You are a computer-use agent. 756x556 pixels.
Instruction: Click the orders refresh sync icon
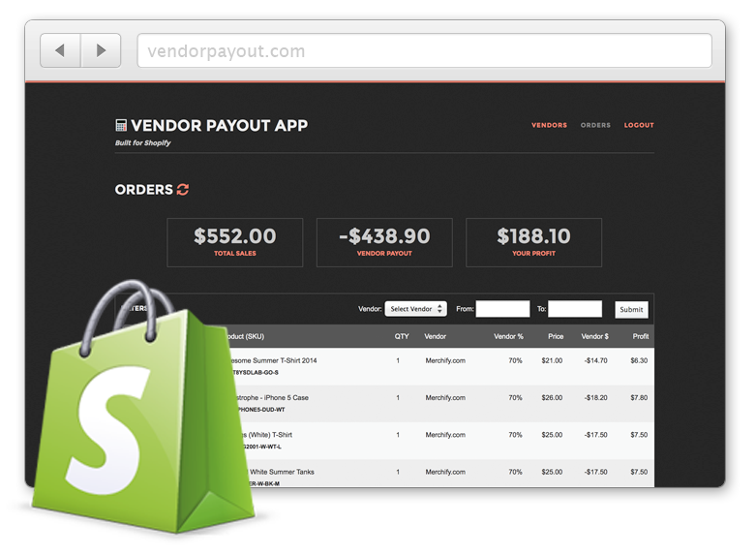183,190
